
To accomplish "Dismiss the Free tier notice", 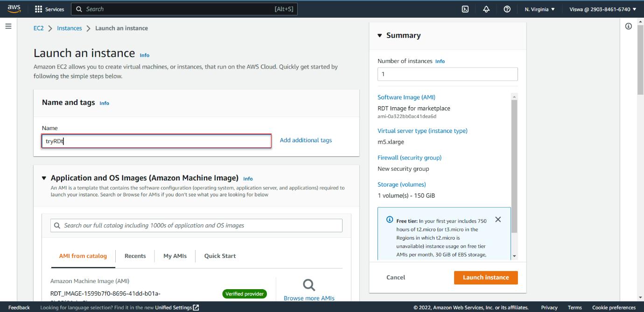I will pyautogui.click(x=498, y=220).
